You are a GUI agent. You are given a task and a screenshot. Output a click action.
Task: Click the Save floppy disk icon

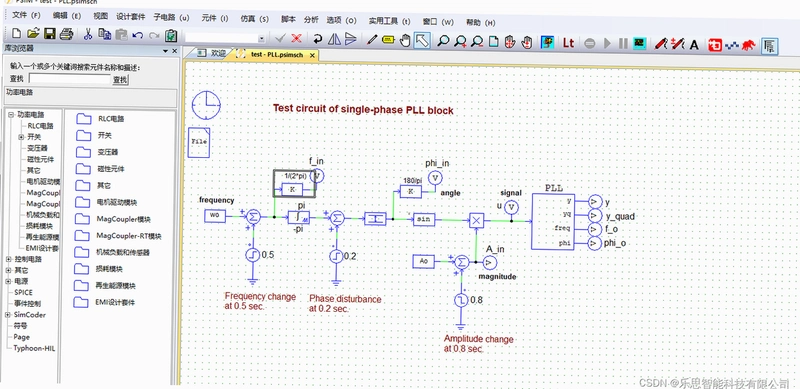point(49,34)
